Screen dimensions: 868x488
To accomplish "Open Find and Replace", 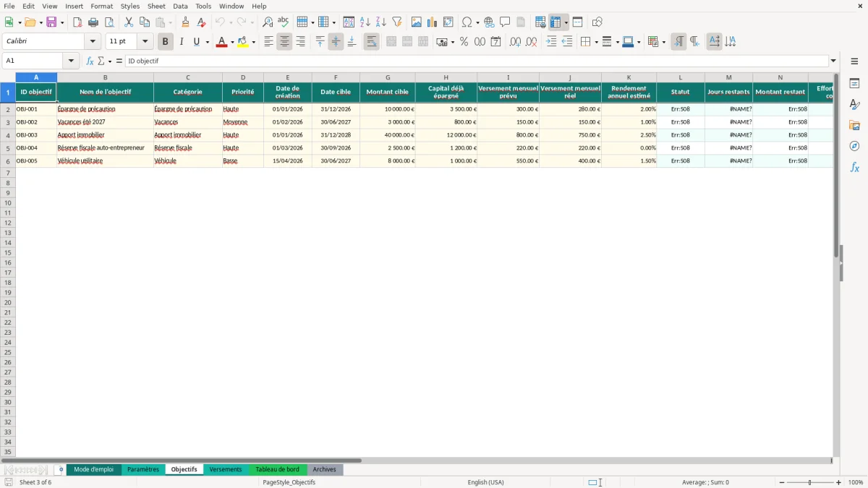I will (268, 22).
